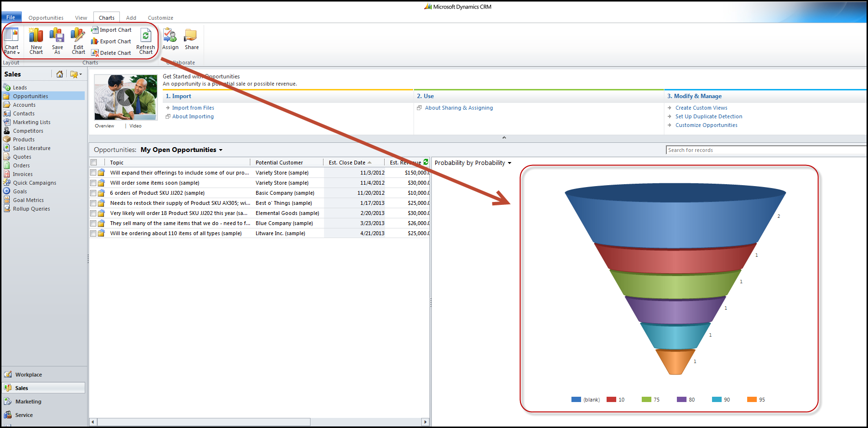The image size is (868, 428).
Task: Open Invoices in the navigation
Action: point(23,174)
